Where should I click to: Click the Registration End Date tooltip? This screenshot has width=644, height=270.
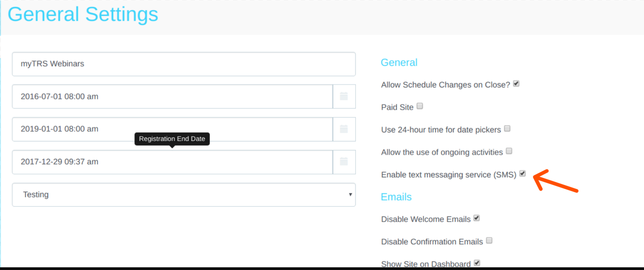click(172, 139)
